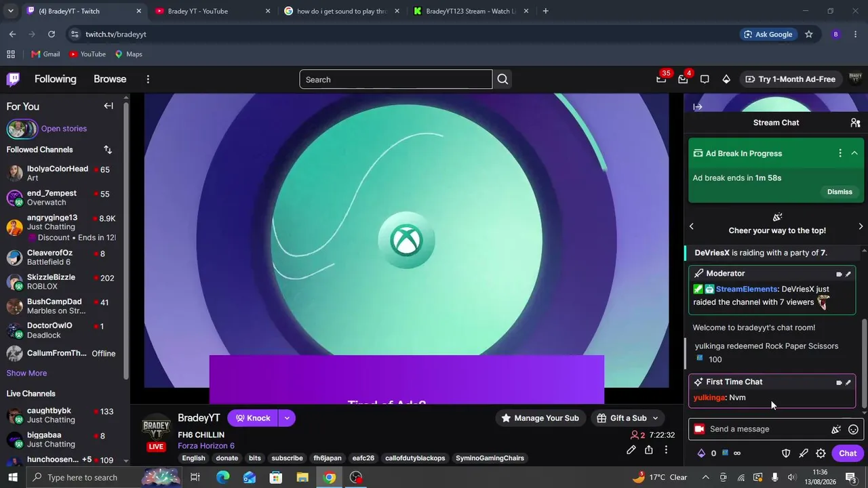868x488 pixels.
Task: Show hidden system tray icons
Action: click(706, 477)
